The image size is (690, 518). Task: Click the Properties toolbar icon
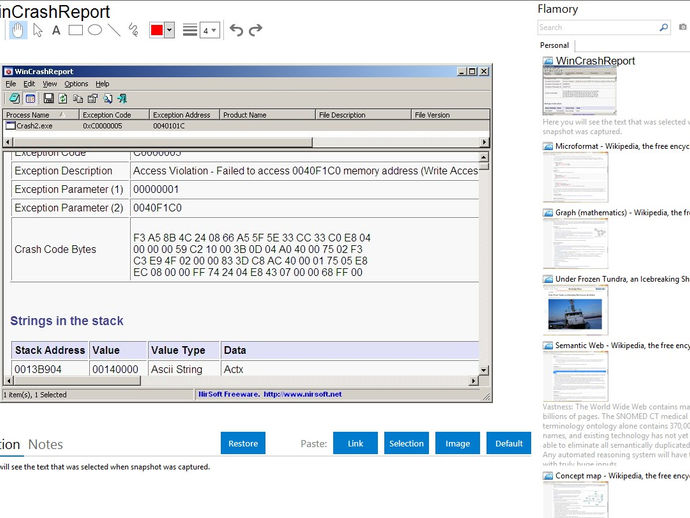pos(92,99)
